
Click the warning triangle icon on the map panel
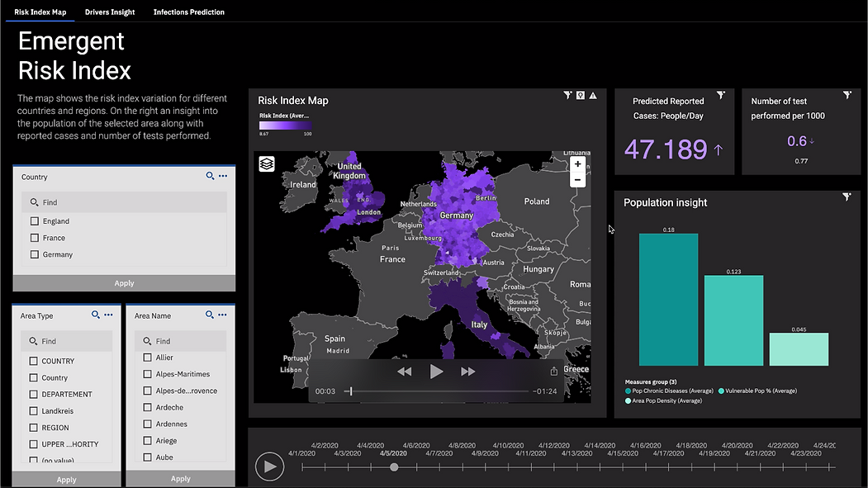tap(593, 95)
